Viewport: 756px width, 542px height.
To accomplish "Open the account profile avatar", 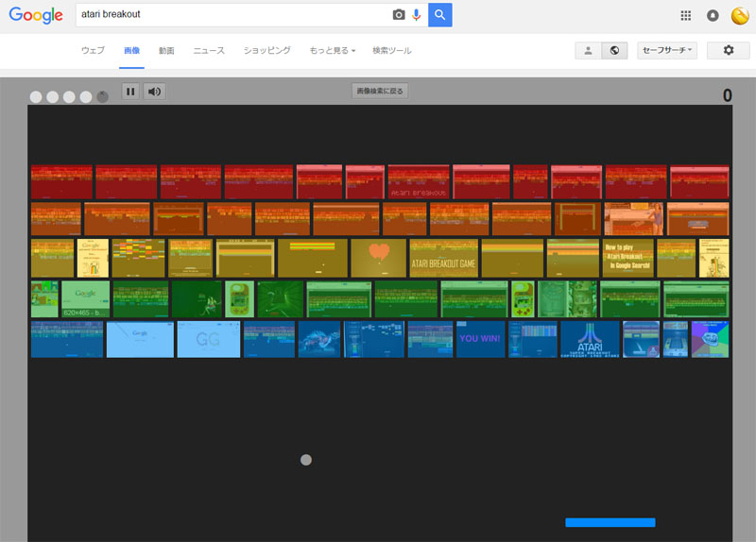I will click(740, 16).
